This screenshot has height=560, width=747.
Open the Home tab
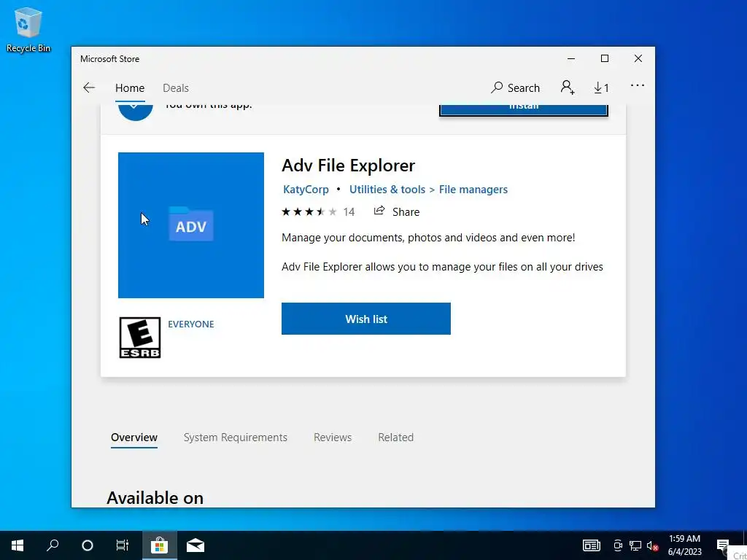(x=130, y=88)
